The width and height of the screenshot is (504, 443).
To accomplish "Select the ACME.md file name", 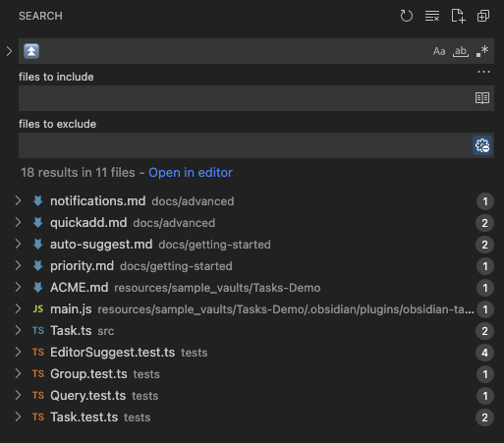I will tap(79, 288).
